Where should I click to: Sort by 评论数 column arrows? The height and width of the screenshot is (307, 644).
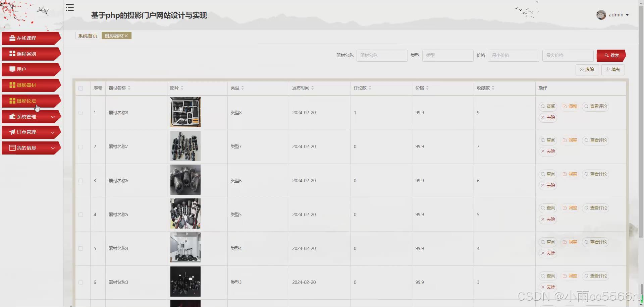(370, 88)
